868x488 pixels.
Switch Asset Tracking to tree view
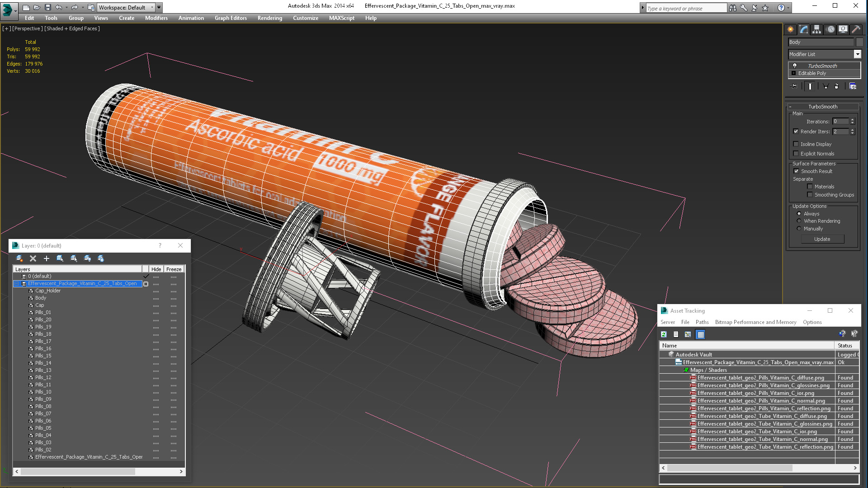pyautogui.click(x=688, y=334)
